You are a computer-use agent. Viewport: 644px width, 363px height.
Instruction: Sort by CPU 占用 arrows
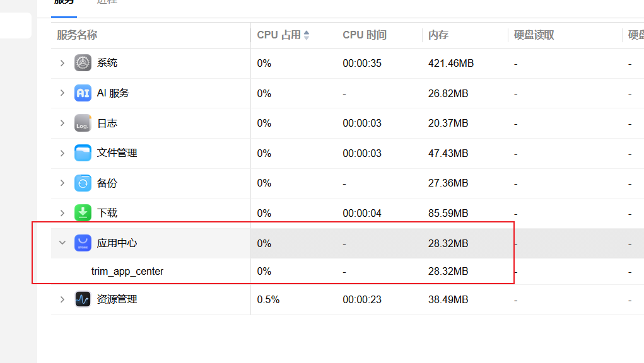307,35
